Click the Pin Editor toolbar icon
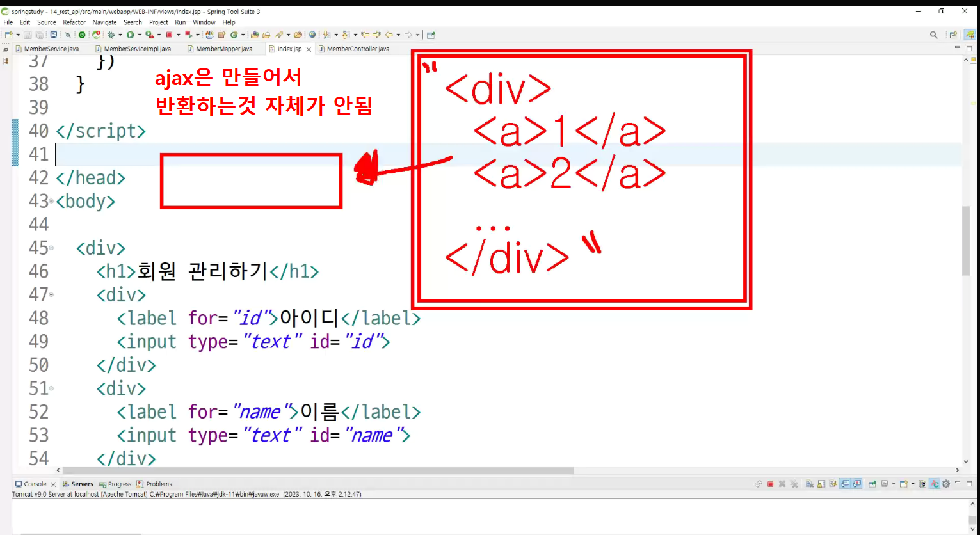This screenshot has width=980, height=535. (431, 35)
